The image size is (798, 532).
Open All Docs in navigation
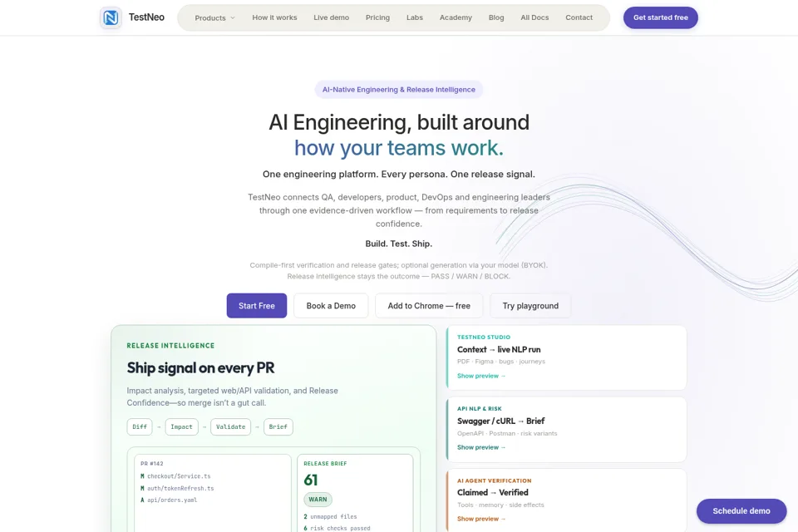click(534, 17)
